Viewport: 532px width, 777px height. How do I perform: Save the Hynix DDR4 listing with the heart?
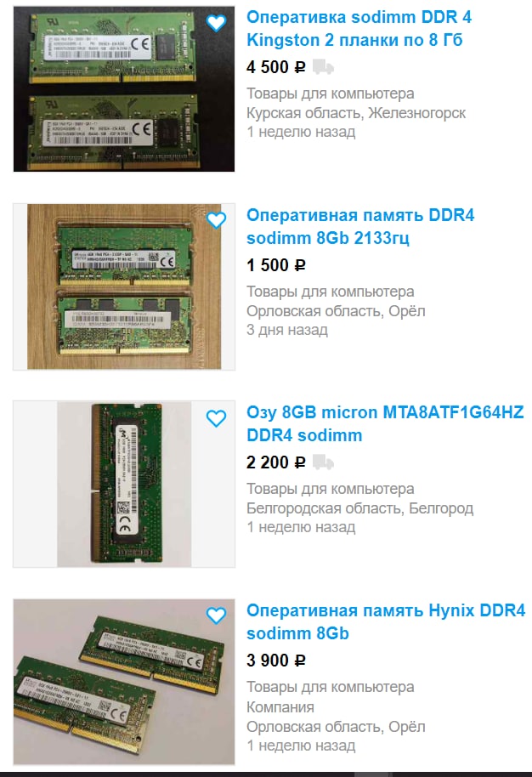click(216, 615)
